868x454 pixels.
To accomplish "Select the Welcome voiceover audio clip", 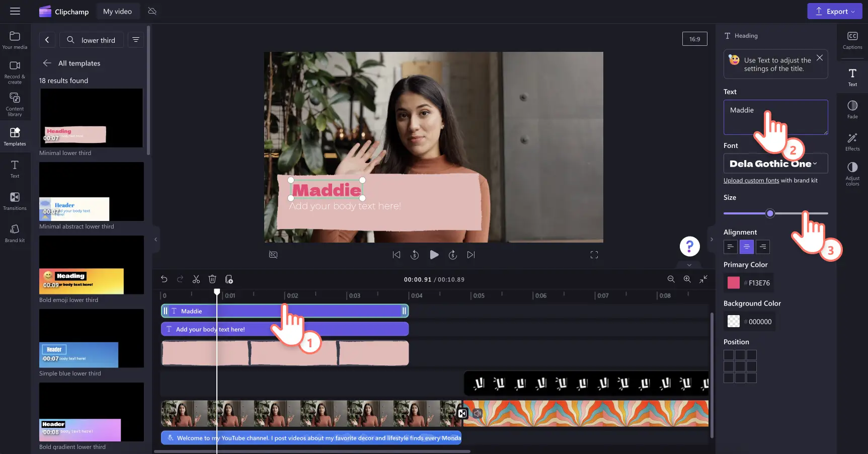I will 311,438.
